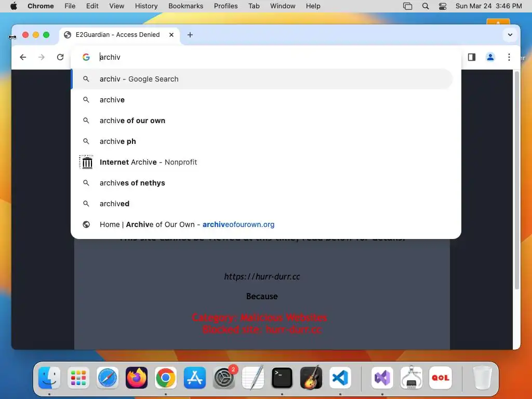Open the Chrome profile avatar icon
Screen dimensions: 532x399
coord(490,57)
